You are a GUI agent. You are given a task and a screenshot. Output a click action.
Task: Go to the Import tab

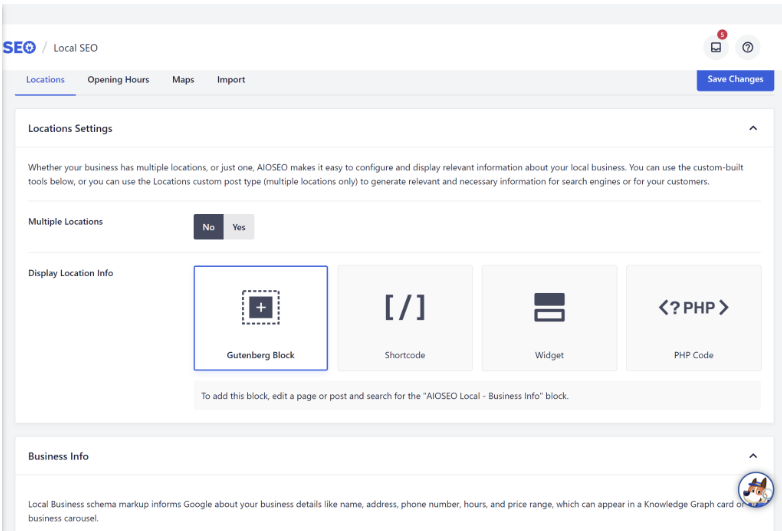pos(231,80)
